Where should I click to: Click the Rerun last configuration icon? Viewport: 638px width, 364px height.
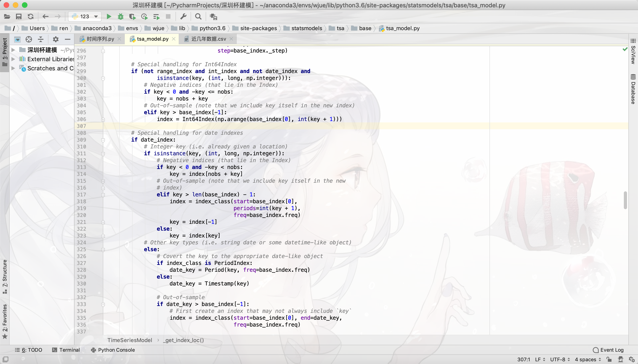(31, 16)
